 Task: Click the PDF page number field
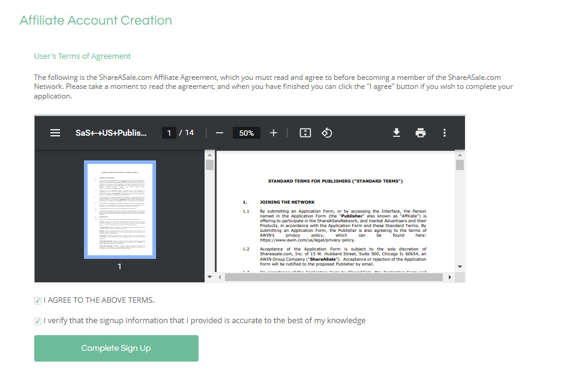(x=169, y=133)
